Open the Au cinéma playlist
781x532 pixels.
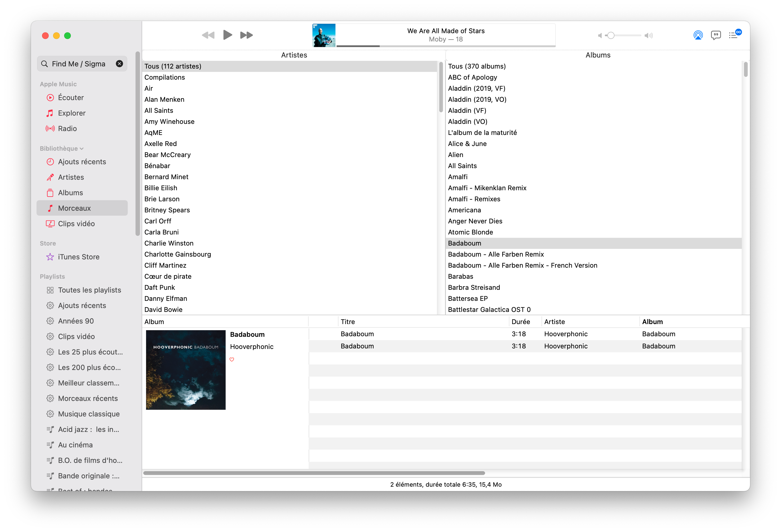tap(82, 445)
